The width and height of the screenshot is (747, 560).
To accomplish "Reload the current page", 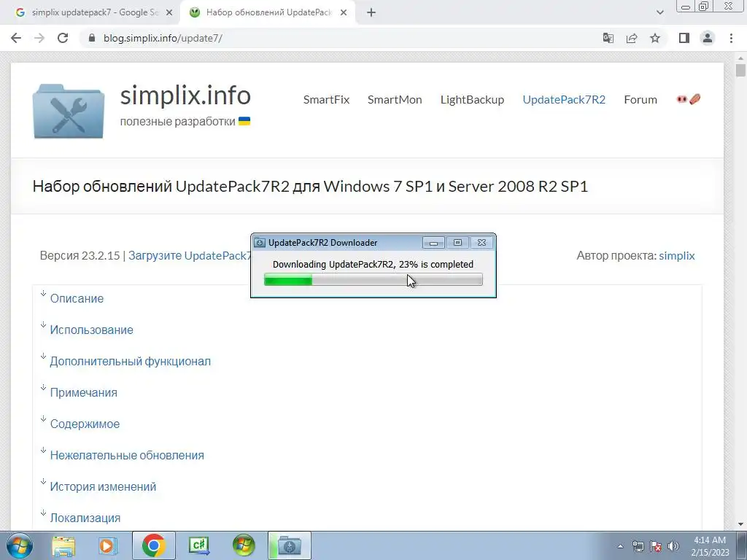I will tap(63, 38).
